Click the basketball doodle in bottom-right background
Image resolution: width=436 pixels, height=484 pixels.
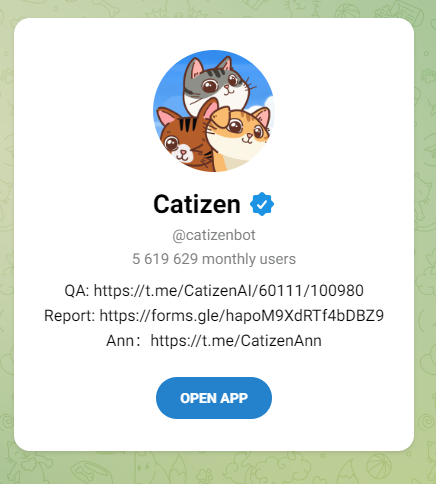[379, 466]
